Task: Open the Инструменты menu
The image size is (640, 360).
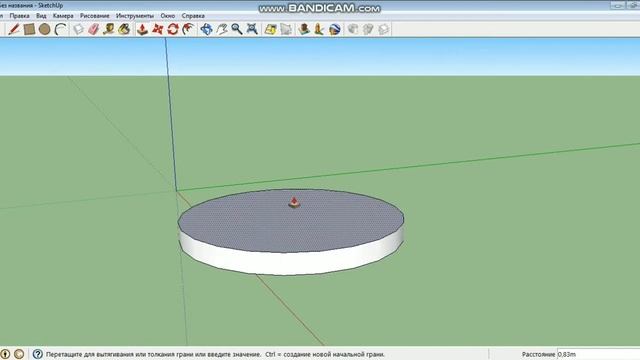Action: coord(135,16)
